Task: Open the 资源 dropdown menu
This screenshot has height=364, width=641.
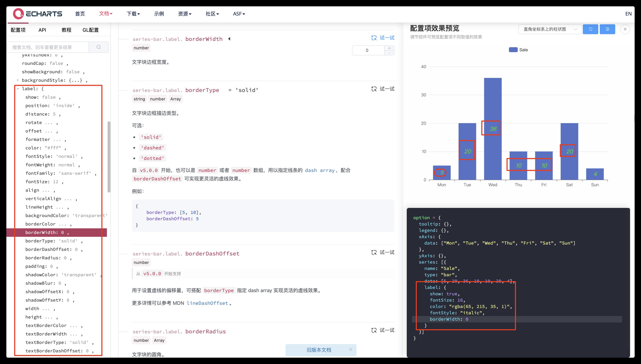Action: click(x=185, y=14)
